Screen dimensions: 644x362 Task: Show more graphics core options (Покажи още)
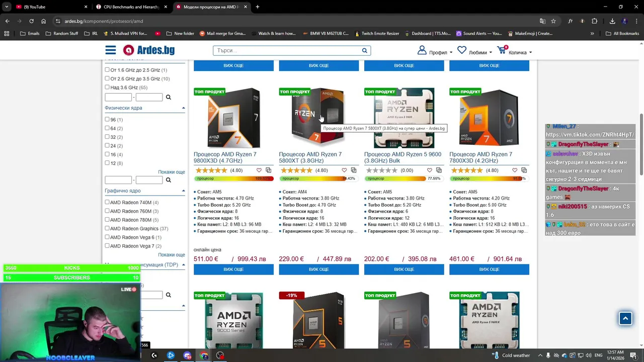coord(172,255)
